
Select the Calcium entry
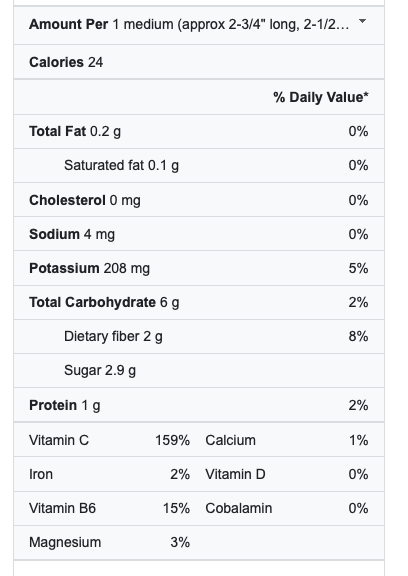click(287, 440)
